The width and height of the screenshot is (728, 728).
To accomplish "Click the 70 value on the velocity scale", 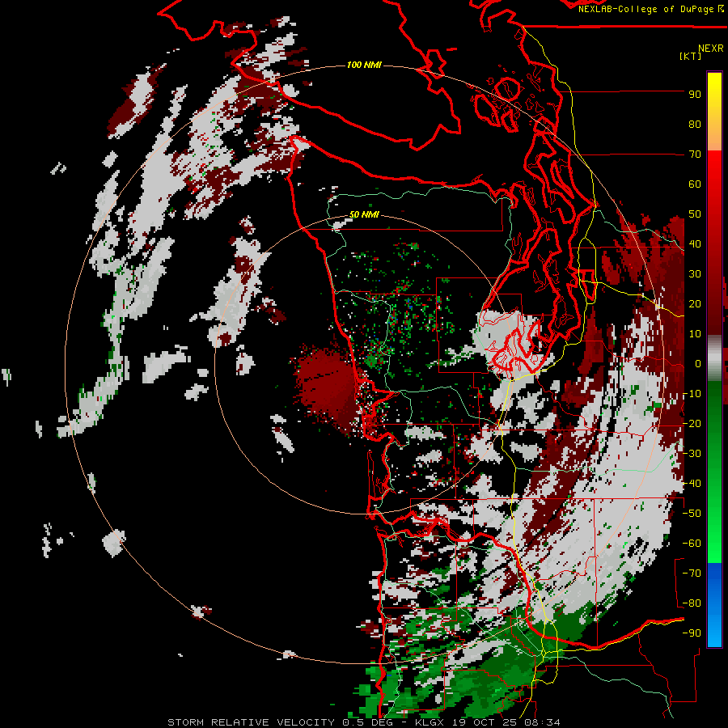I will click(x=695, y=154).
